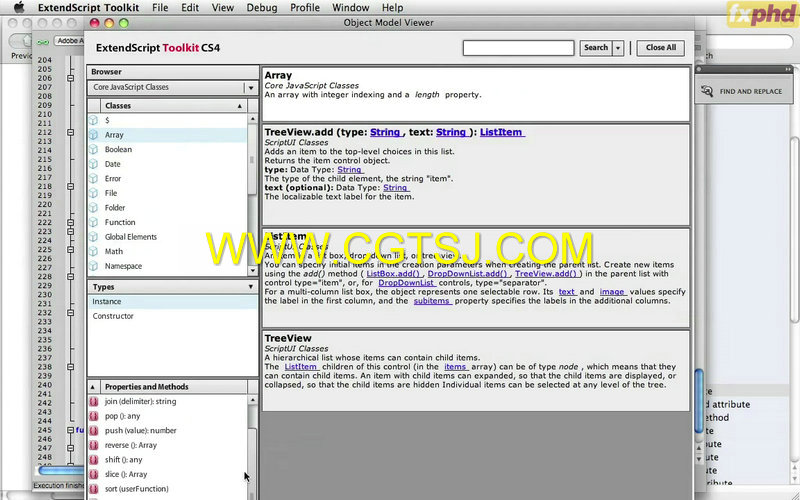
Task: Open the Search options dropdown arrow
Action: pyautogui.click(x=618, y=47)
